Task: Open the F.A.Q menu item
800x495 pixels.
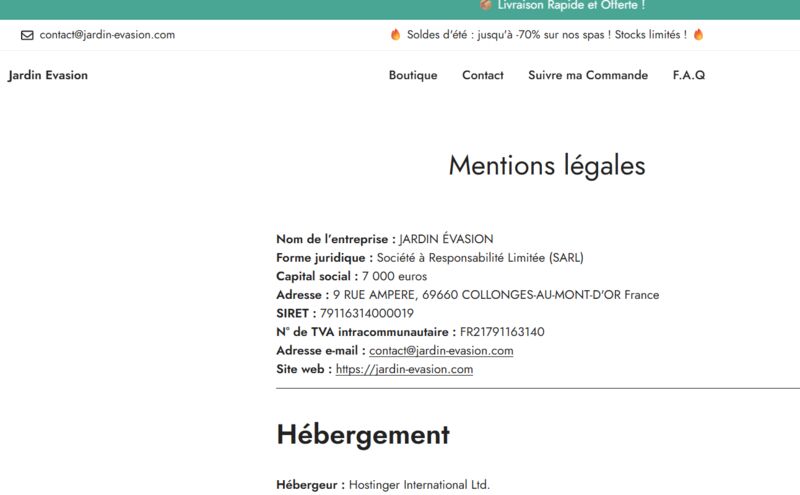Action: [689, 75]
